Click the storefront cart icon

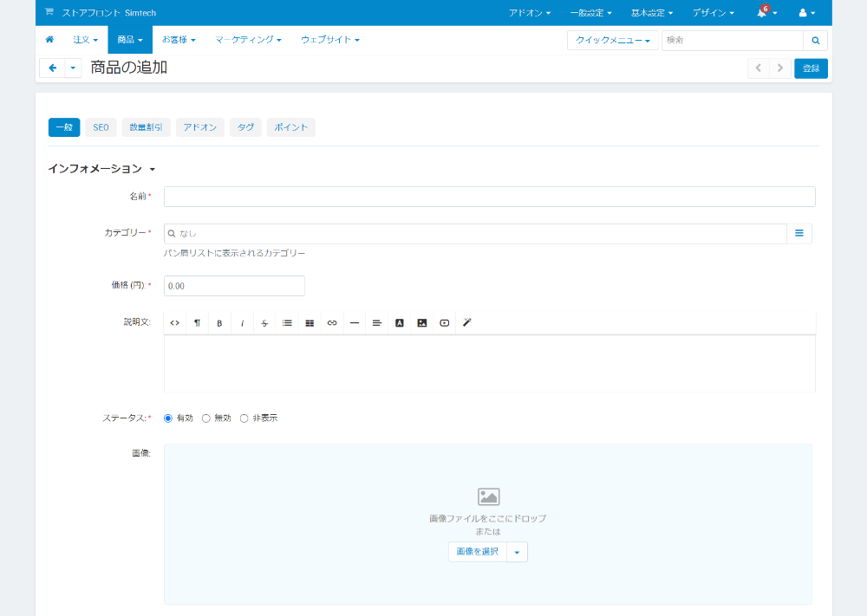49,12
